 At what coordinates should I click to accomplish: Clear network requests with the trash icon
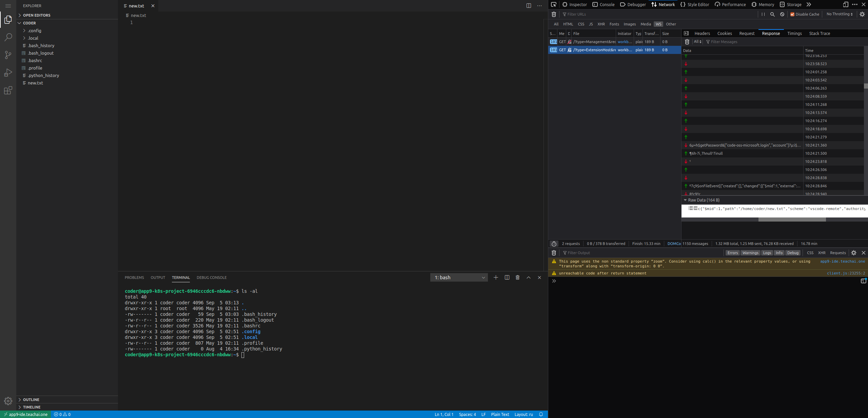554,14
